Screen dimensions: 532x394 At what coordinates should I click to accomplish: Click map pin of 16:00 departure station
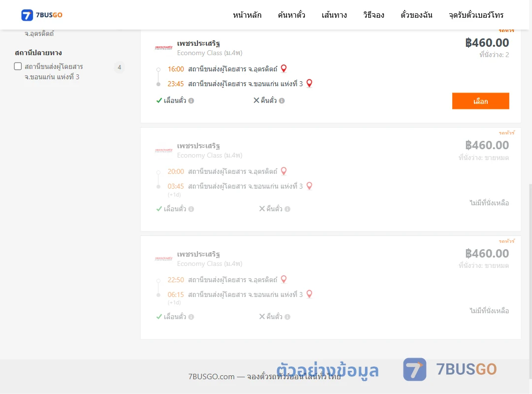[284, 68]
